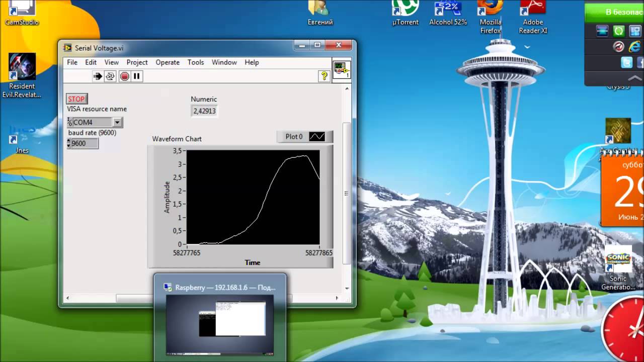Open the View menu
This screenshot has width=644, height=362.
click(111, 62)
